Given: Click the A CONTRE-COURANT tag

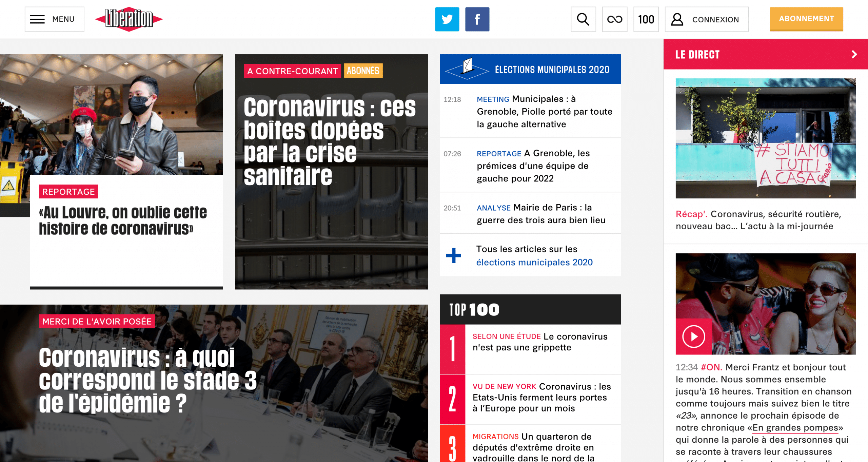Looking at the screenshot, I should click(x=292, y=71).
